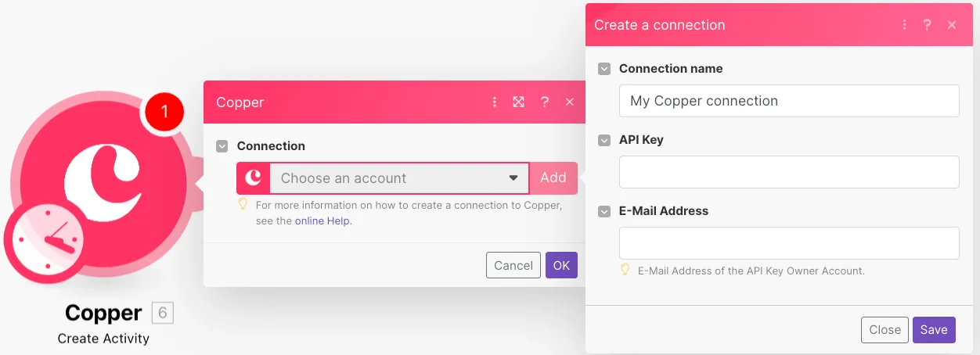Open the Choose an account dropdown
This screenshot has width=980, height=355.
(x=399, y=178)
